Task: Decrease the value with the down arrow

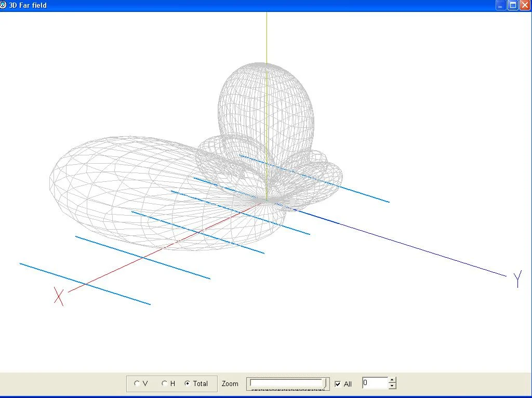Action: click(392, 386)
